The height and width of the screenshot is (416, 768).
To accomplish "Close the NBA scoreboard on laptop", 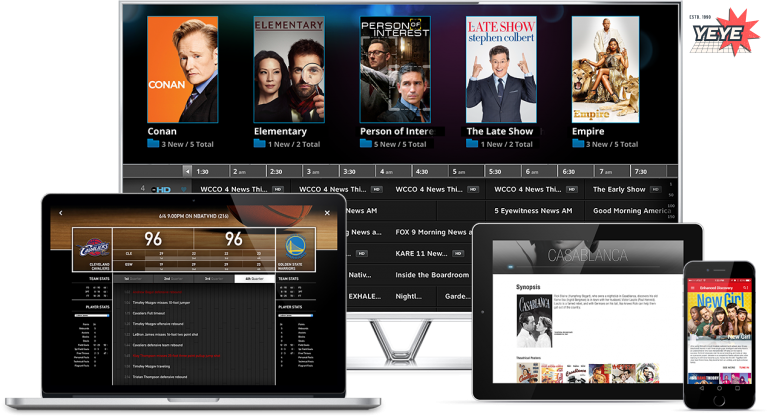I will pos(327,213).
